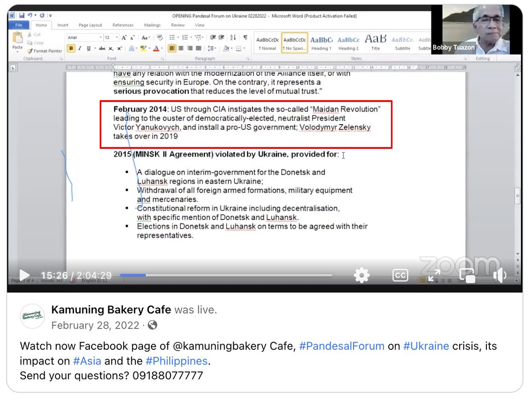Toggle Underline formatting
532x399 pixels.
[x=89, y=48]
